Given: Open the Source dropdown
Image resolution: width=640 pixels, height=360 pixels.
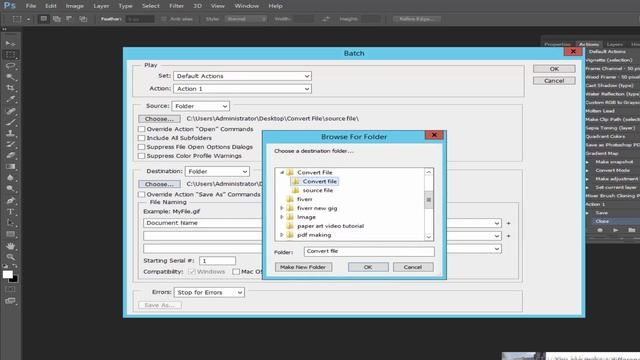Looking at the screenshot, I should coord(201,106).
